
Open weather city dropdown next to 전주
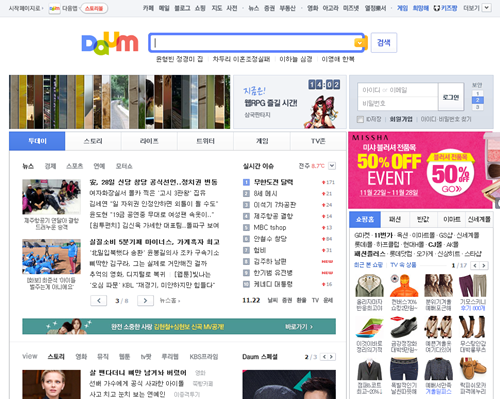coord(332,166)
